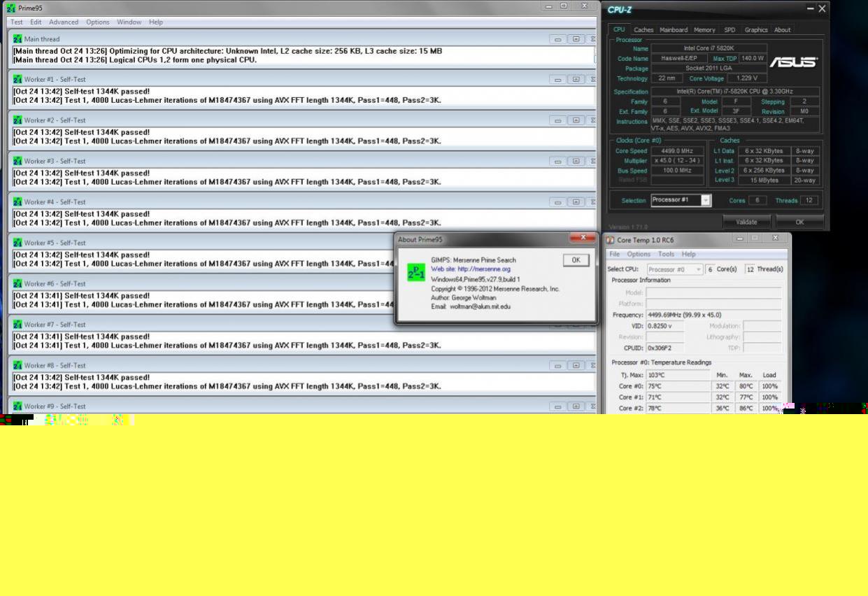
Task: Click 'Self-test 1344K passed!' in the Worker #1 window
Action: point(82,92)
